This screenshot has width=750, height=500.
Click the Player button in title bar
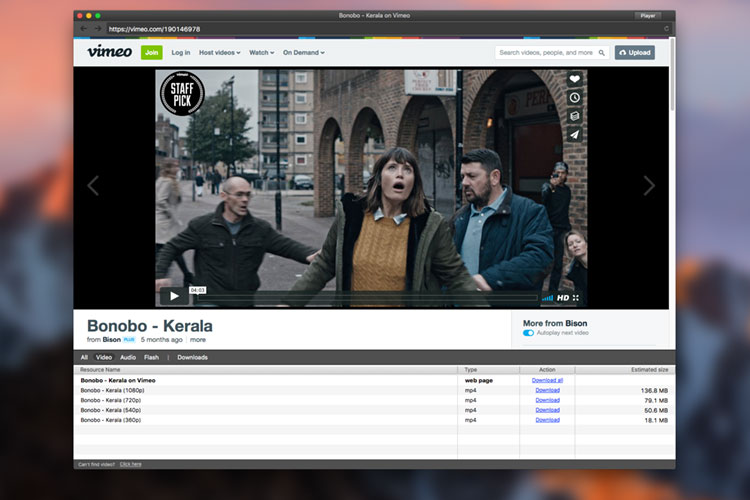coord(648,16)
